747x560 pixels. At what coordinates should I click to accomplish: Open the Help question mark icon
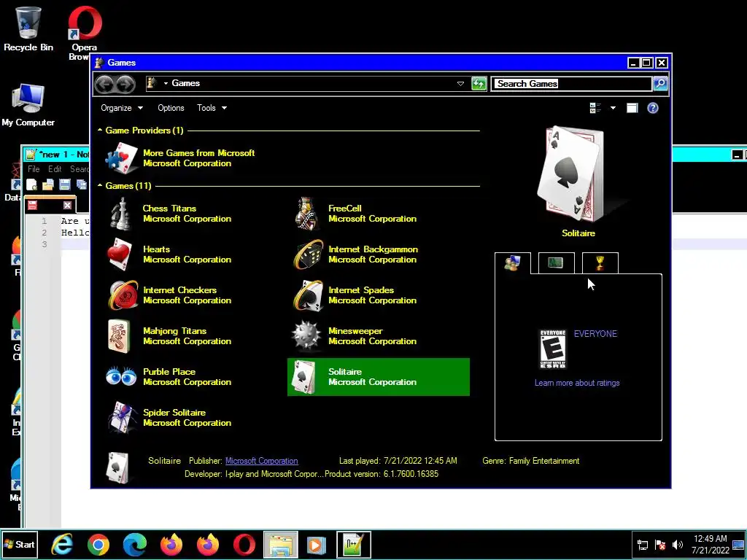[x=653, y=108]
